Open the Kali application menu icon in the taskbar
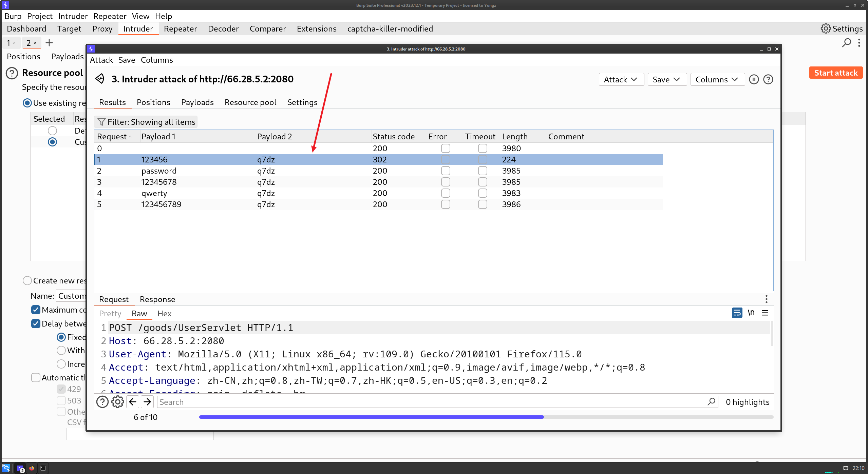Screen dimensions: 868x474 coord(6,468)
